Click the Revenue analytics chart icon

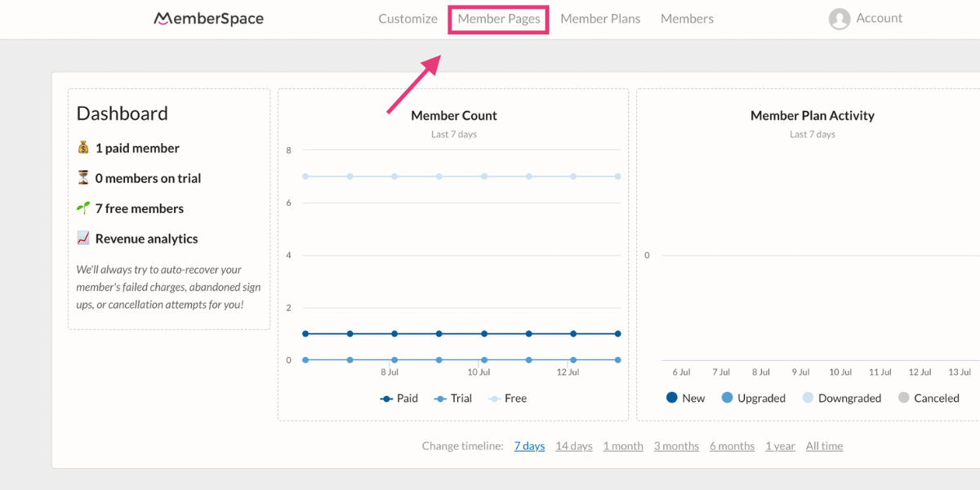tap(82, 238)
